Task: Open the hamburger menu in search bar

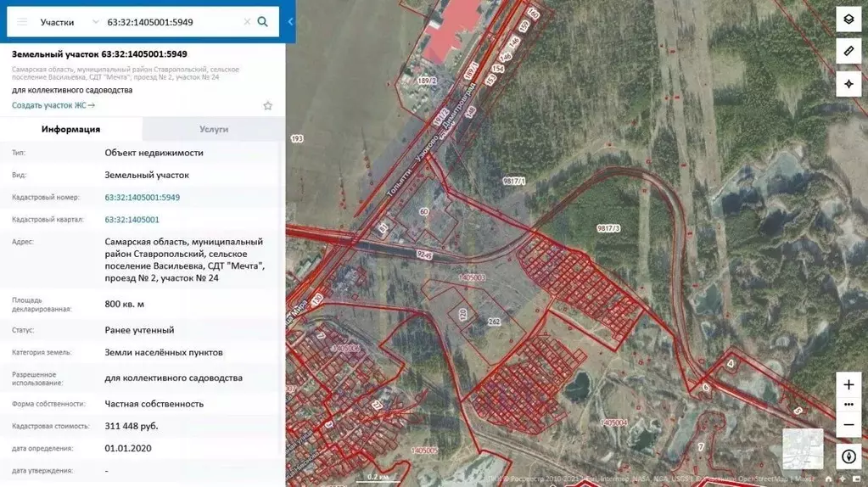Action: click(22, 22)
